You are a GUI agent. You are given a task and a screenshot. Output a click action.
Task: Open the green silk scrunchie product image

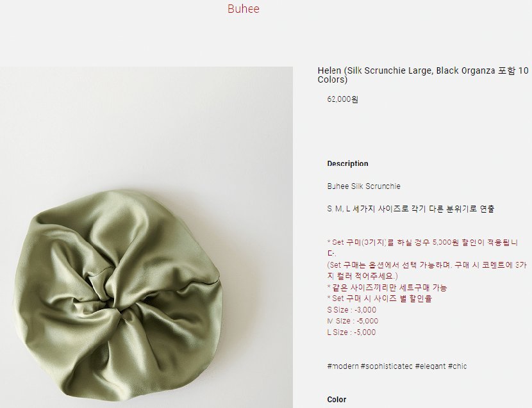[146, 237]
